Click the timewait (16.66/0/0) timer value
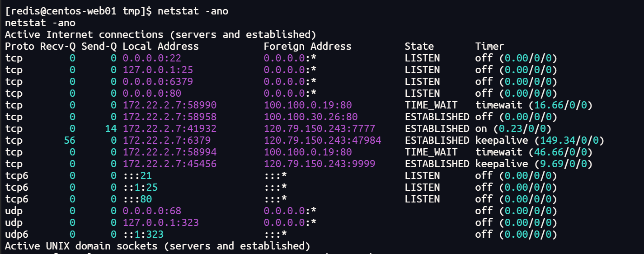644x254 pixels. click(534, 105)
